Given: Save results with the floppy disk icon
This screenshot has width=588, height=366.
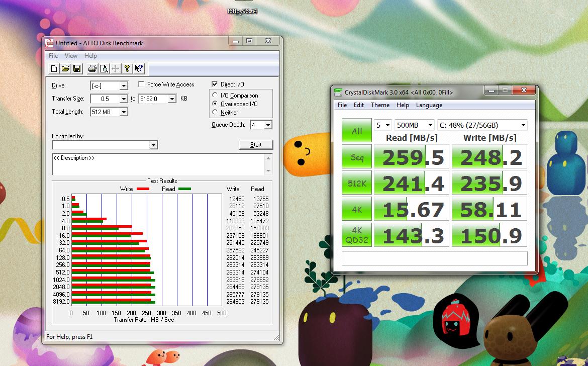Looking at the screenshot, I should click(x=77, y=69).
